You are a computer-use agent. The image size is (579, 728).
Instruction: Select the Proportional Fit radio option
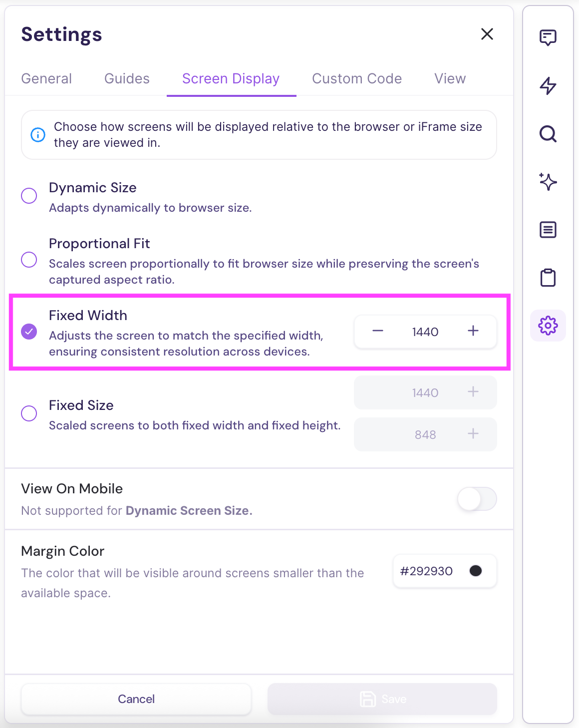pos(29,260)
